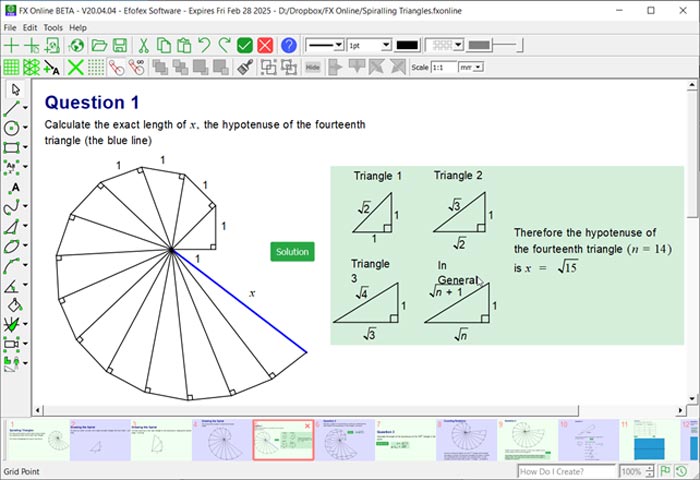Select the arc tool
Image resolution: width=700 pixels, height=480 pixels.
point(12,266)
